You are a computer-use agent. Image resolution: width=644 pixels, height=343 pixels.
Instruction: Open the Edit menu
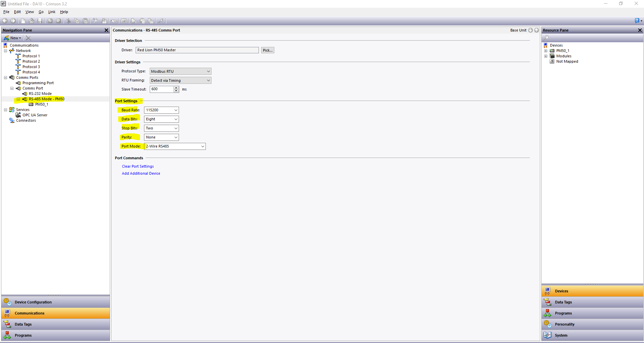tap(17, 12)
